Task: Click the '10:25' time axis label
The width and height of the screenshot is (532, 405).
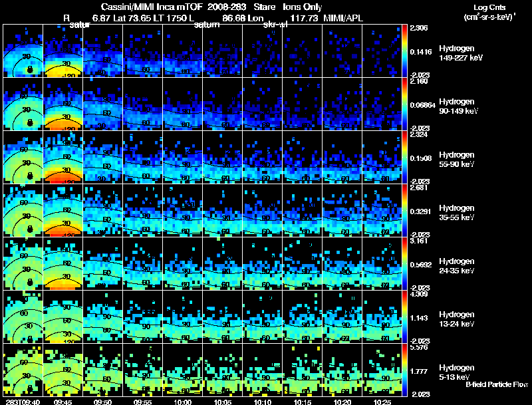Action: tap(382, 402)
